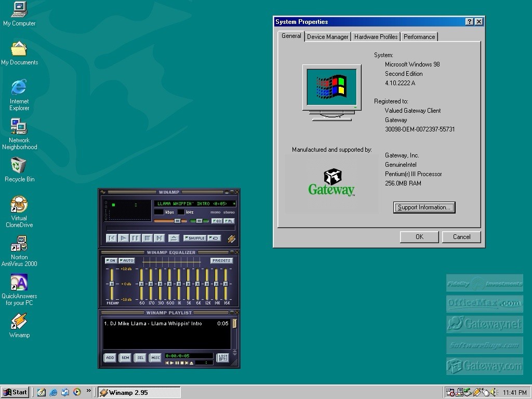The width and height of the screenshot is (532, 399).
Task: Expand the Quick Launch overflow chevron
Action: click(x=88, y=391)
